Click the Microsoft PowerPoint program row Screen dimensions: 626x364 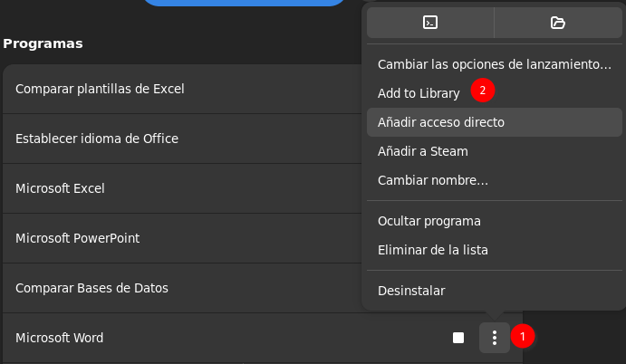78,238
